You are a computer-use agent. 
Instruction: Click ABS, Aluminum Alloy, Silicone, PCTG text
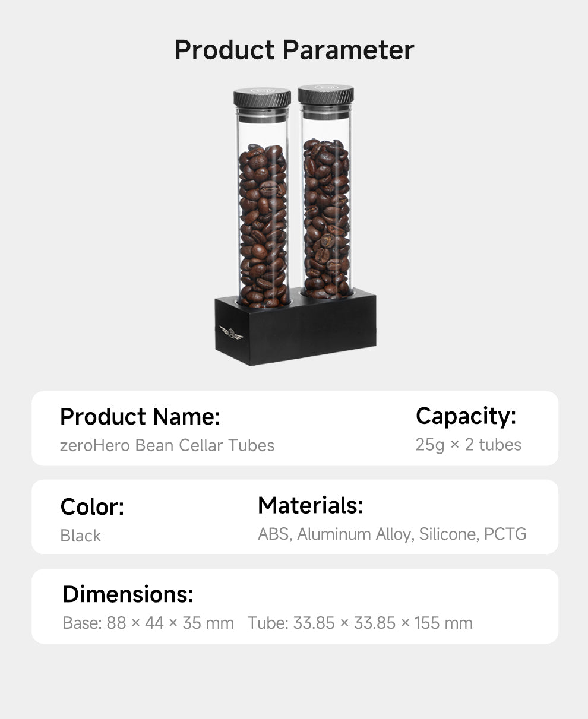click(x=392, y=534)
